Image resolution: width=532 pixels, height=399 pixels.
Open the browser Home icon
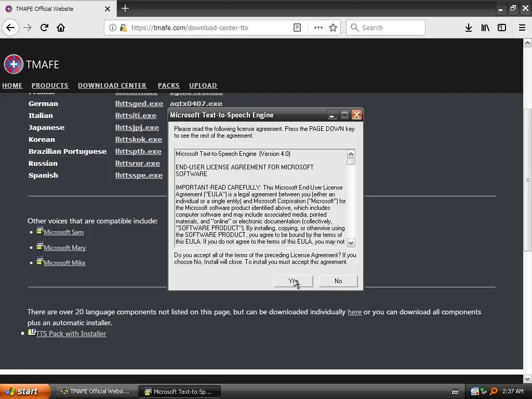click(x=61, y=28)
